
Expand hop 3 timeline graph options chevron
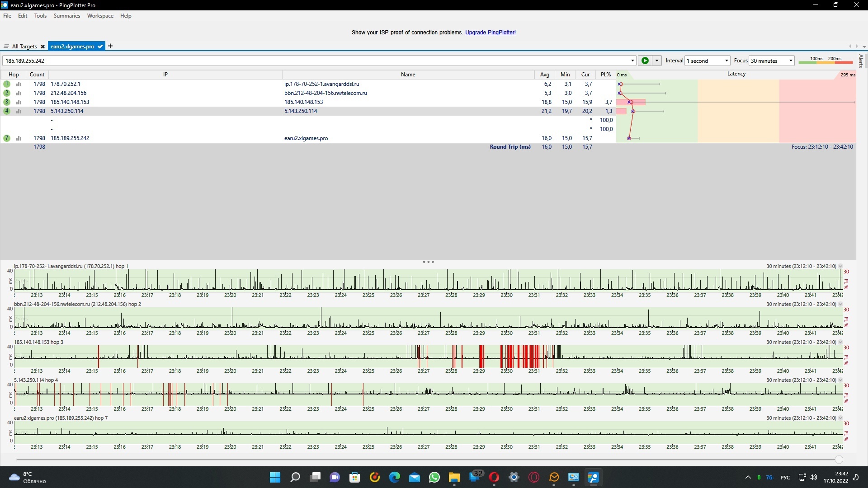(x=840, y=343)
